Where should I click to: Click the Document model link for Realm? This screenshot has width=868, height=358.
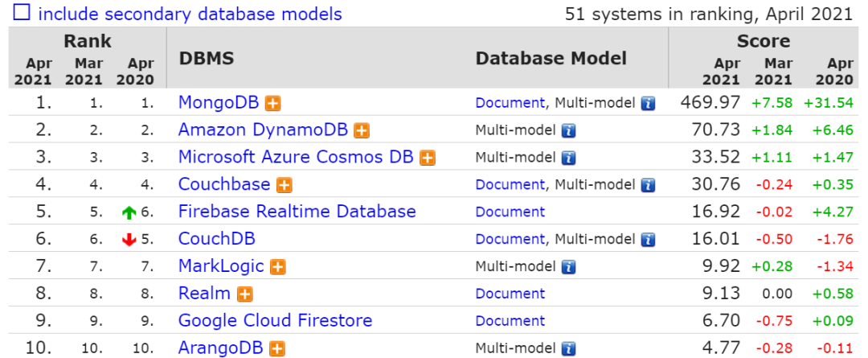point(510,294)
